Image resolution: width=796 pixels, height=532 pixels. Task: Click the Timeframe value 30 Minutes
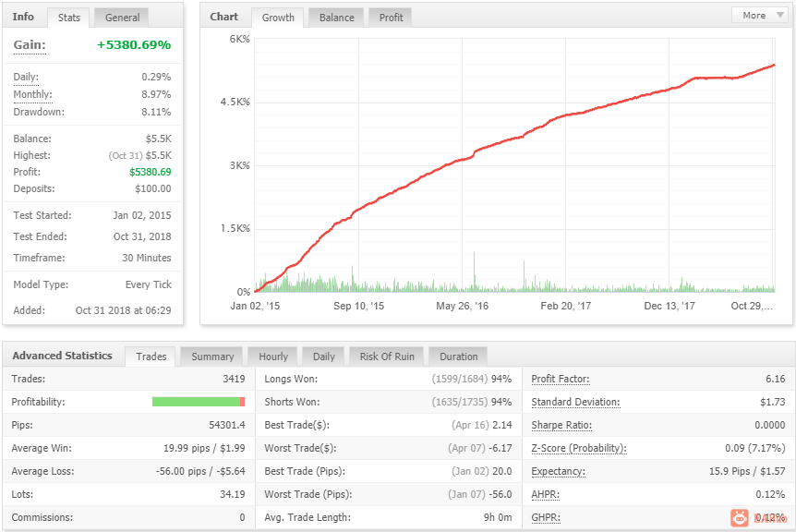(147, 258)
